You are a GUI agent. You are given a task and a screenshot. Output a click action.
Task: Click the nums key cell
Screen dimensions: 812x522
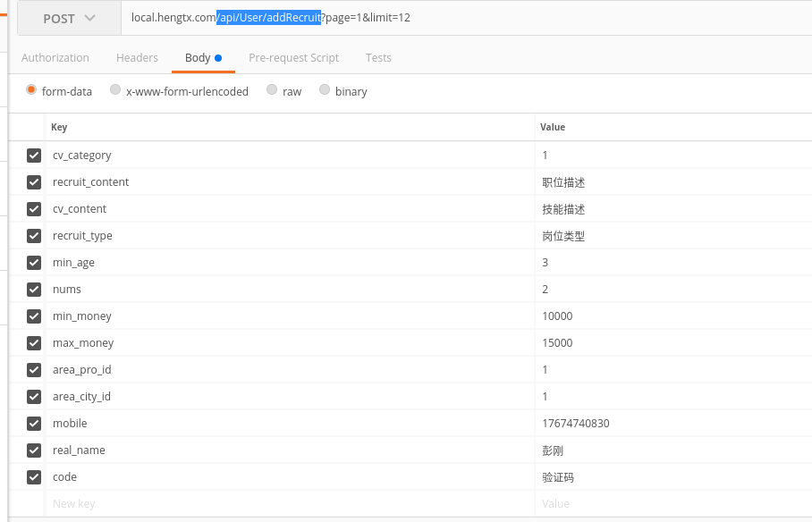coord(290,290)
